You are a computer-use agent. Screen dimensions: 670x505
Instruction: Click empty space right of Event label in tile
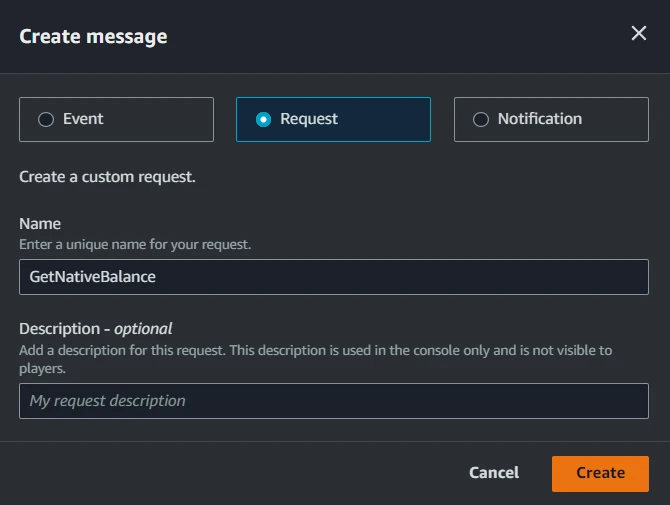point(160,120)
